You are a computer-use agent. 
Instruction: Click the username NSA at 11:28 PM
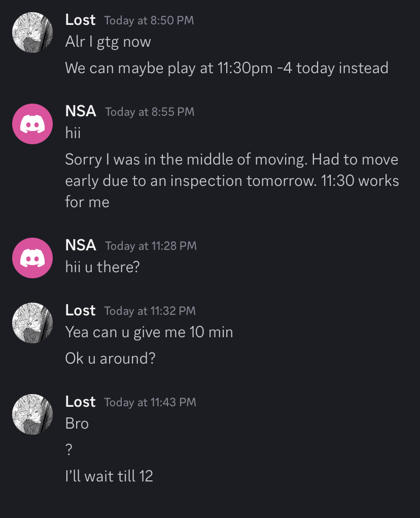pyautogui.click(x=81, y=245)
